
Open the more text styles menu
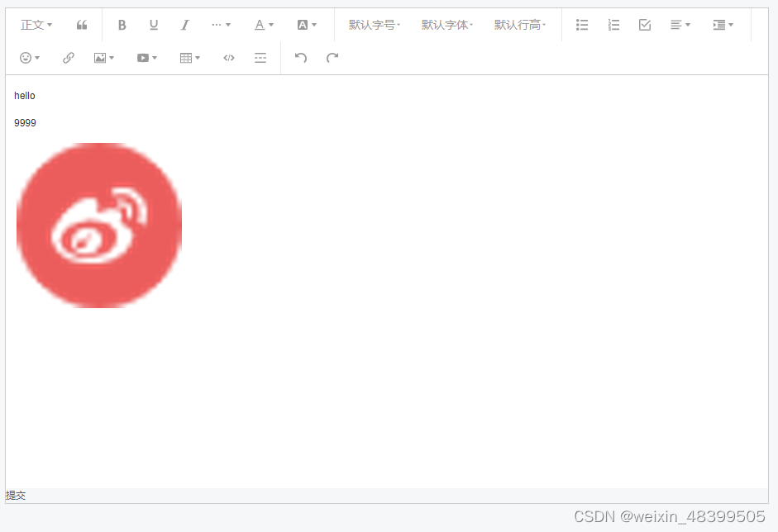(221, 25)
